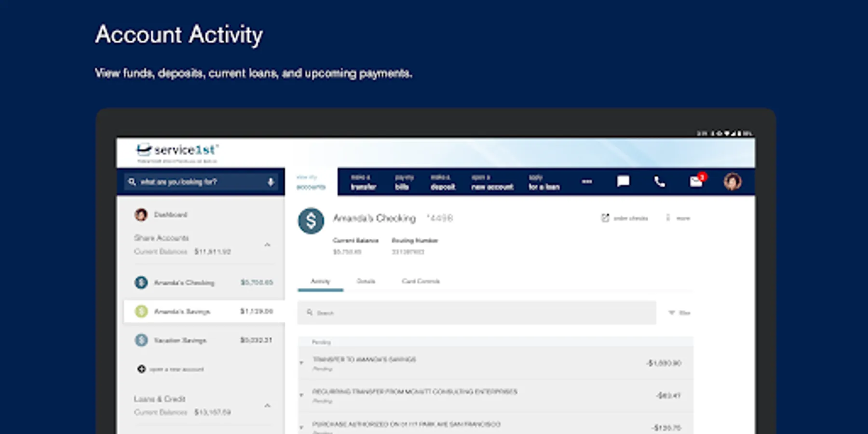
Task: Click the green dollar icon beside Amanda's Savings
Action: pyautogui.click(x=141, y=312)
